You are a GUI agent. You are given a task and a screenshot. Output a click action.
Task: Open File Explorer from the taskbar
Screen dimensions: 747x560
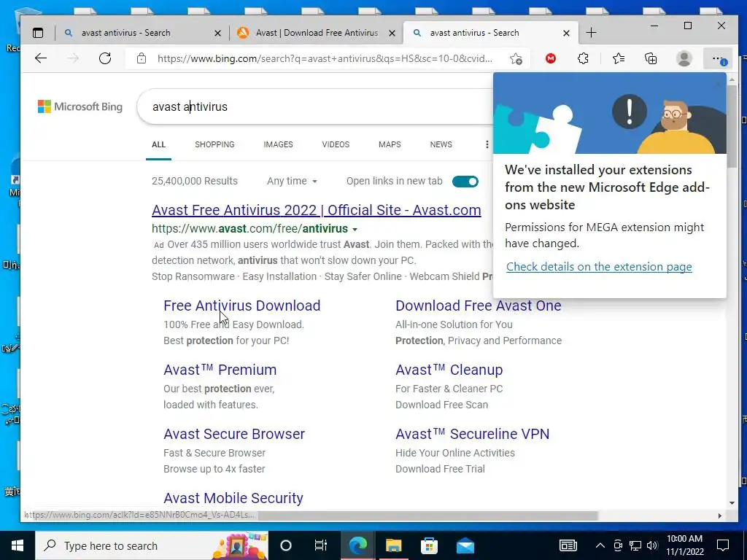(x=393, y=545)
